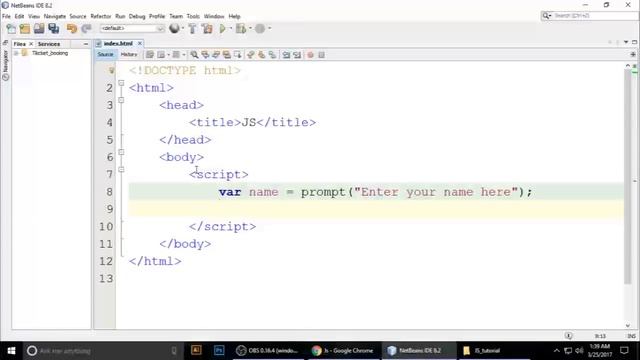Click Find Next Occurrence icon
Viewport: 640px width, 360px height.
[x=216, y=55]
